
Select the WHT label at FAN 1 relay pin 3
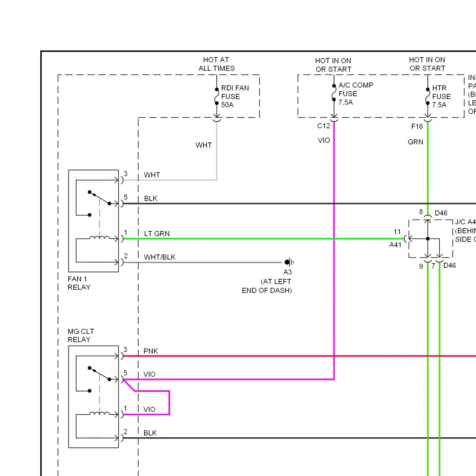tap(152, 175)
